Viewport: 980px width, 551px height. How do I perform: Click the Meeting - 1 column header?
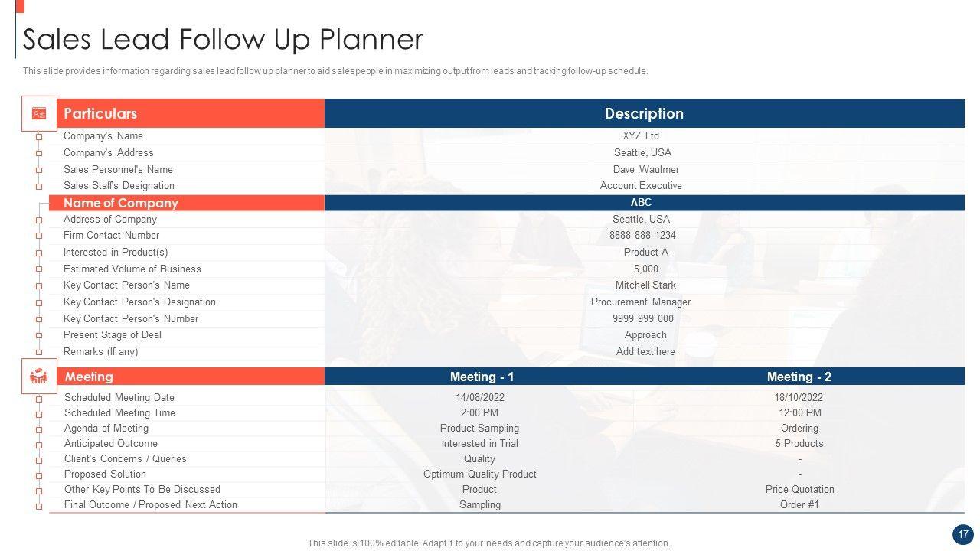point(482,377)
